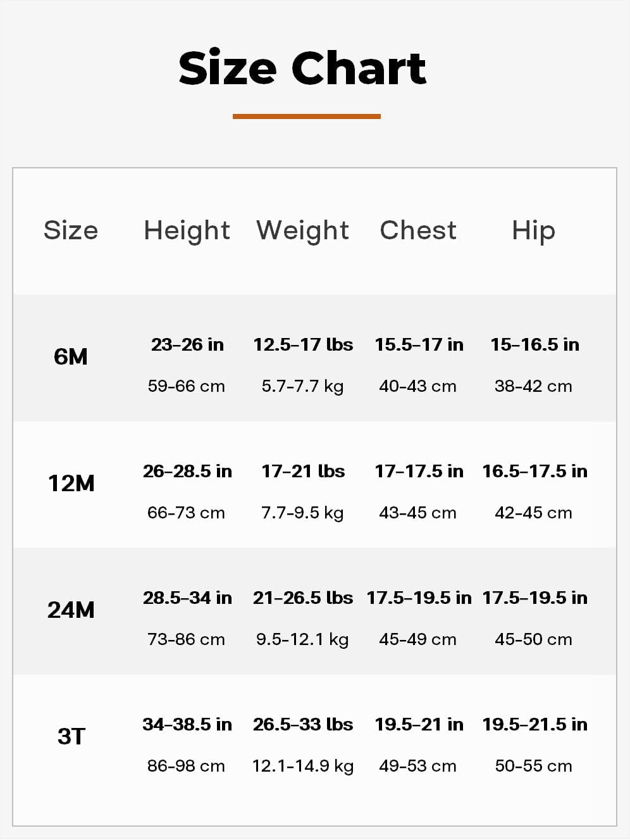
Task: Click the 19.5-21 in chest value
Action: click(419, 725)
